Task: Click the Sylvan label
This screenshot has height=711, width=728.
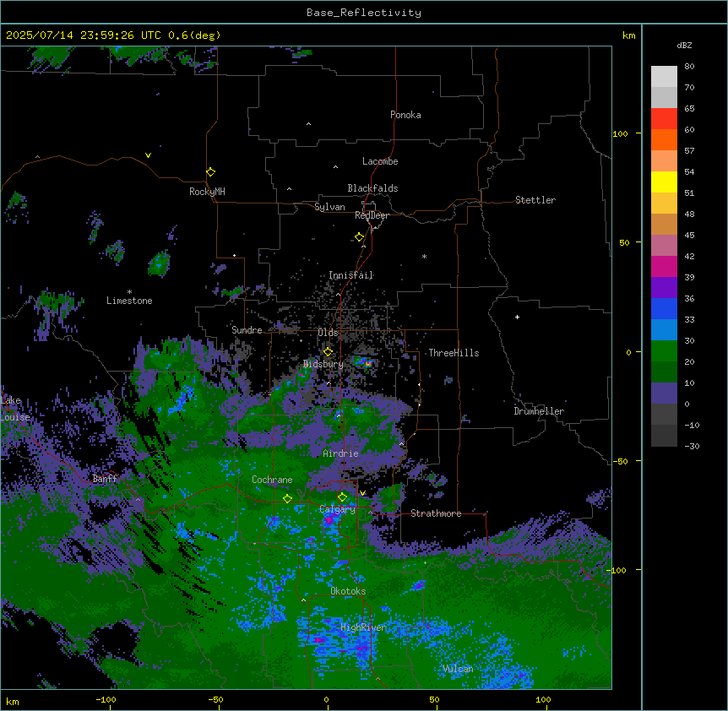Action: pyautogui.click(x=329, y=207)
